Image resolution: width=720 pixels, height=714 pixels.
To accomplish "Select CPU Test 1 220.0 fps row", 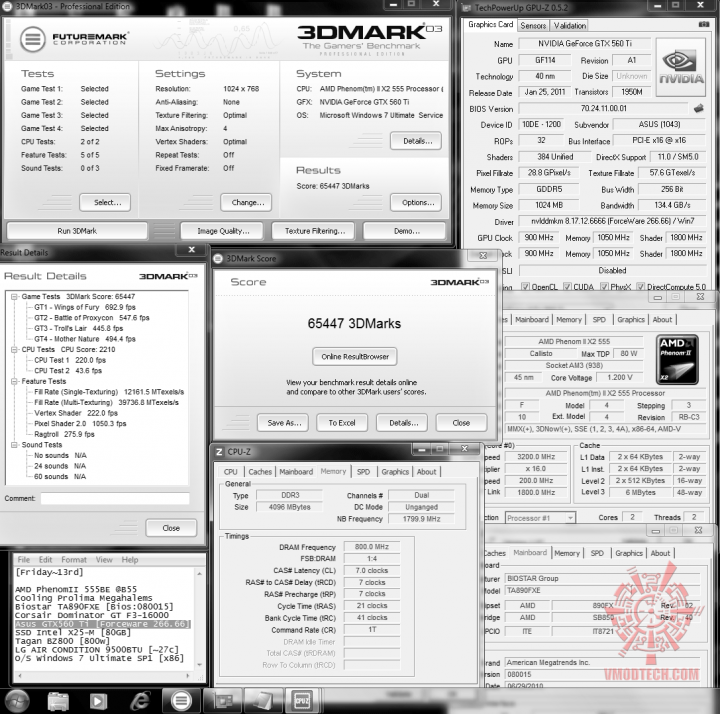I will (x=70, y=360).
